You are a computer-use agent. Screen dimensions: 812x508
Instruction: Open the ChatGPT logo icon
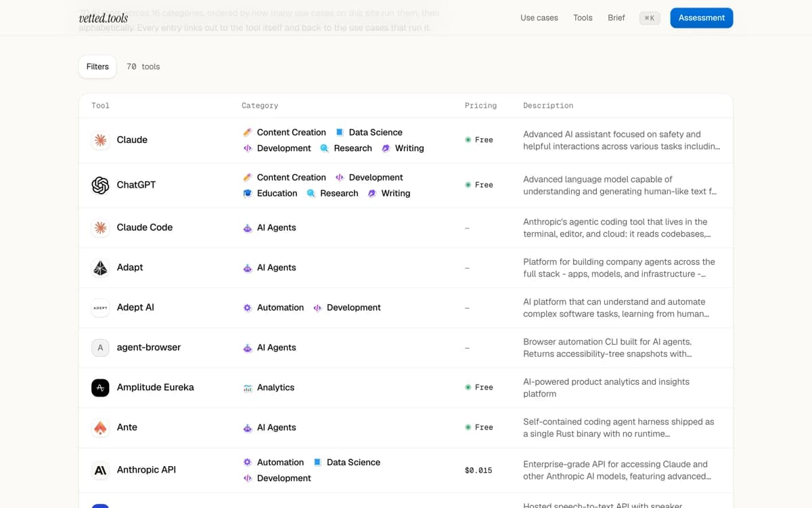100,185
